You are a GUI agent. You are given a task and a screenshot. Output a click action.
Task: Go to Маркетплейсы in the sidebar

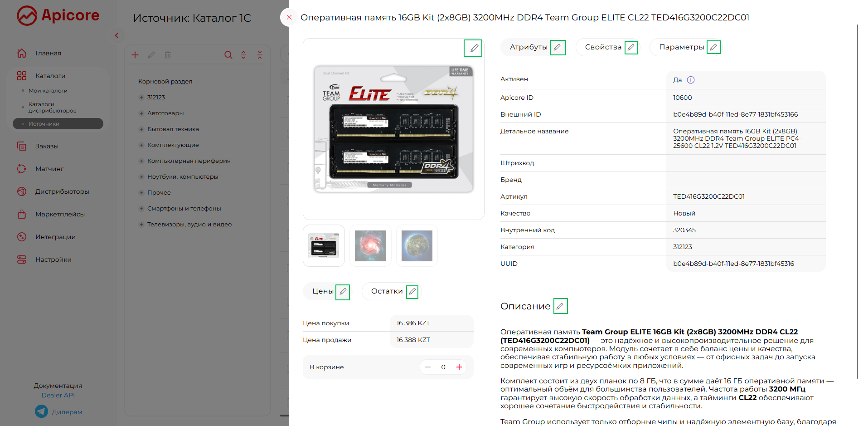coord(60,214)
